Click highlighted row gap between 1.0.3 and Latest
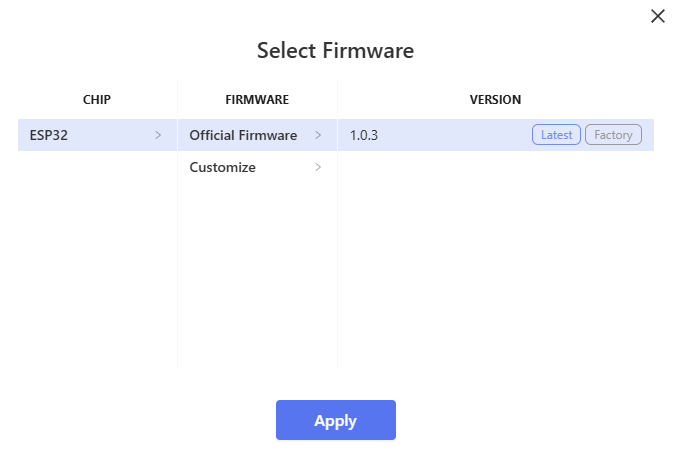 click(450, 135)
